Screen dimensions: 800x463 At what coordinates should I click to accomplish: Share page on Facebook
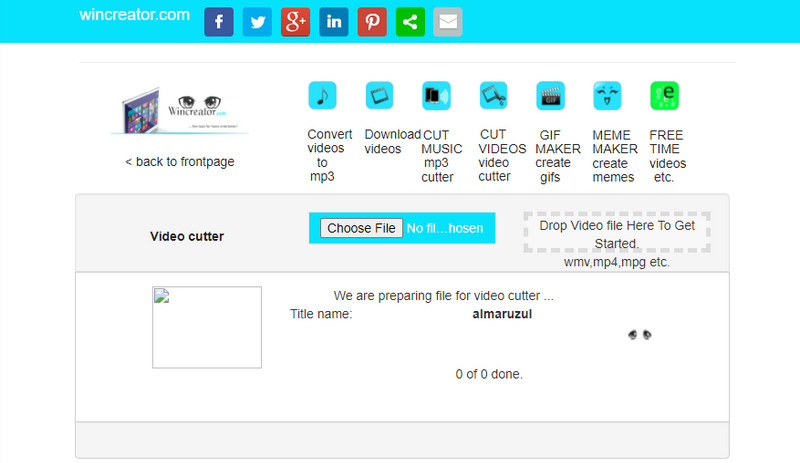point(219,22)
